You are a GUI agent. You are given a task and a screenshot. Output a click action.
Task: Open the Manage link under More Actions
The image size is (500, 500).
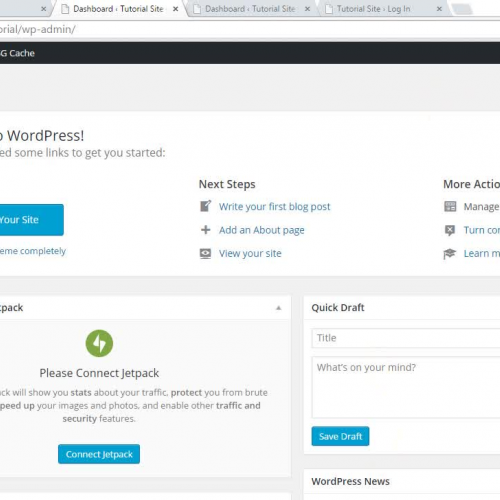pos(482,207)
